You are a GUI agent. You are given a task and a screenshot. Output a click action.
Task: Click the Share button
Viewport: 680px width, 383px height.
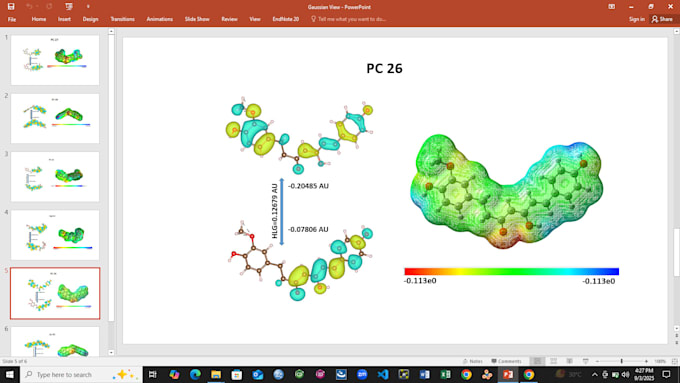click(662, 19)
